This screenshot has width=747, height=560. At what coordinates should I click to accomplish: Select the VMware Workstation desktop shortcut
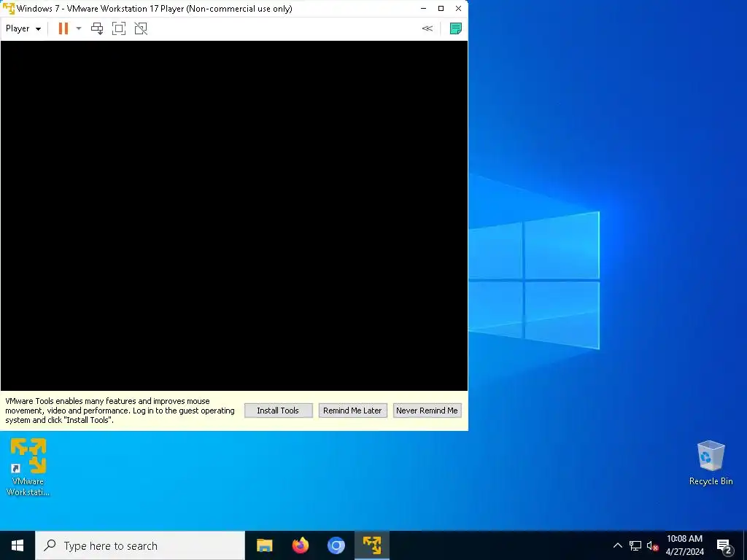coord(28,467)
